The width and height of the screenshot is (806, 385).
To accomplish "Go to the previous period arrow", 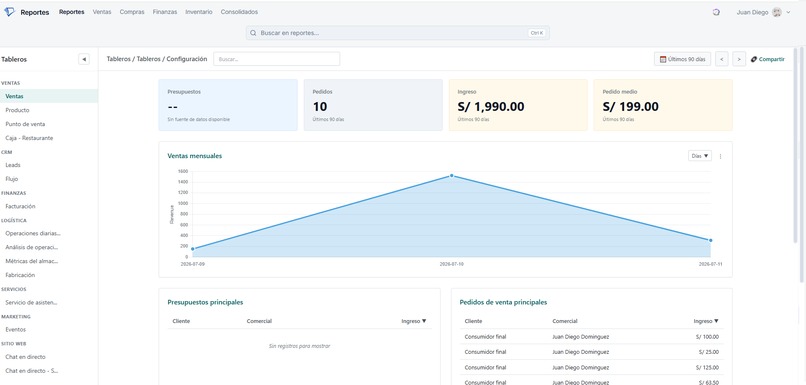I will point(722,59).
